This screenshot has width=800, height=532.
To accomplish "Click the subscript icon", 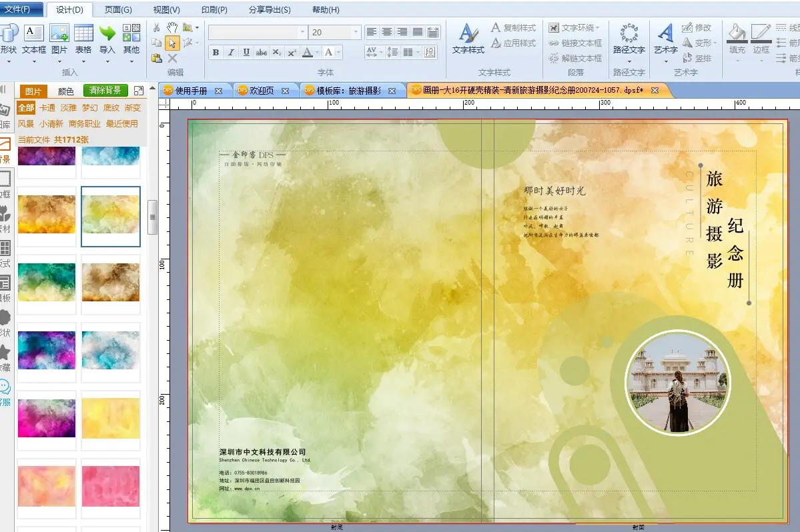I will (276, 52).
